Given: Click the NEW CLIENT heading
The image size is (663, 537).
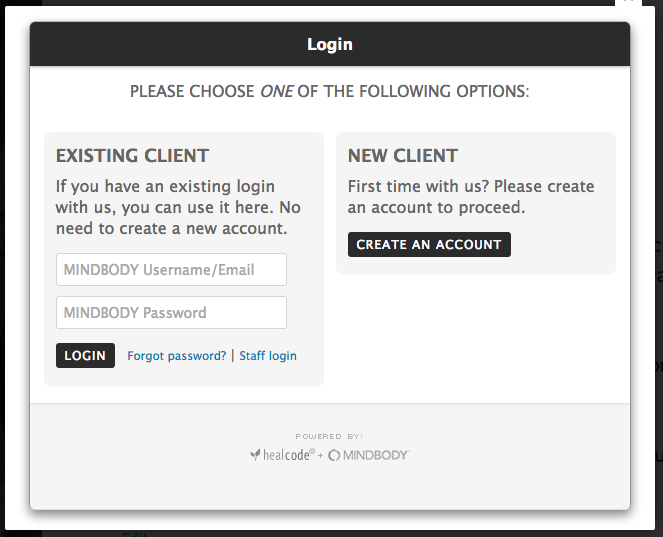Looking at the screenshot, I should coord(403,156).
